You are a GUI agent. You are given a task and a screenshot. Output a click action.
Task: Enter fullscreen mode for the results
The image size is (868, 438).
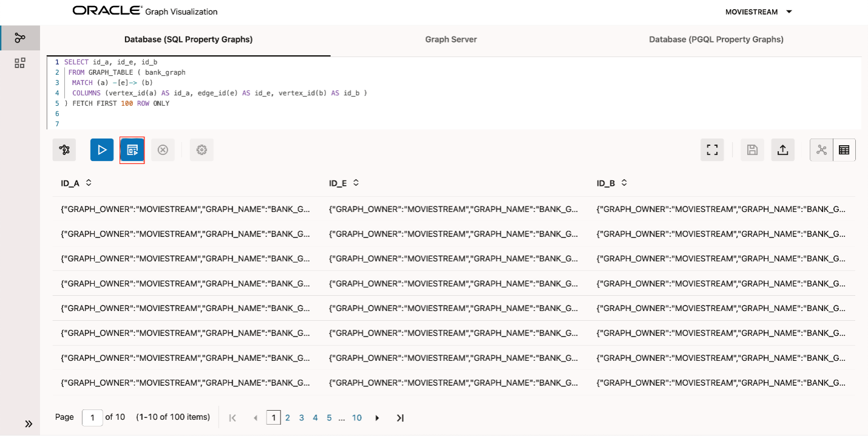click(712, 149)
